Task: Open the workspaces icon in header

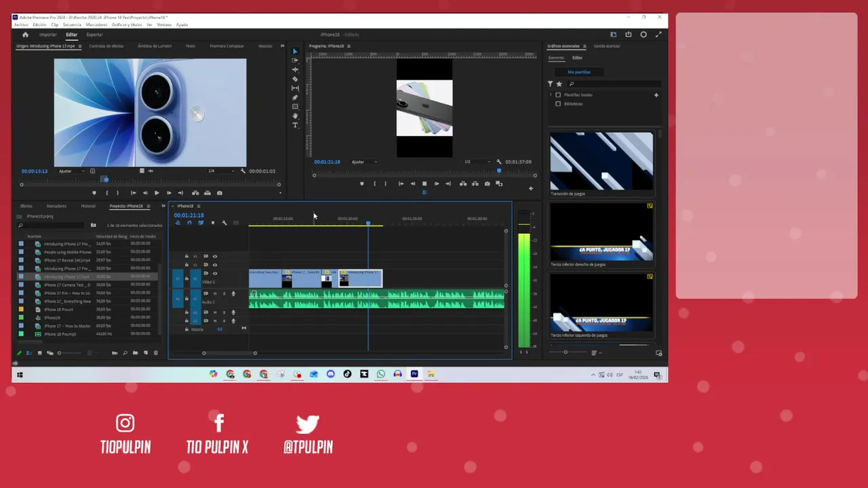Action: tap(614, 35)
